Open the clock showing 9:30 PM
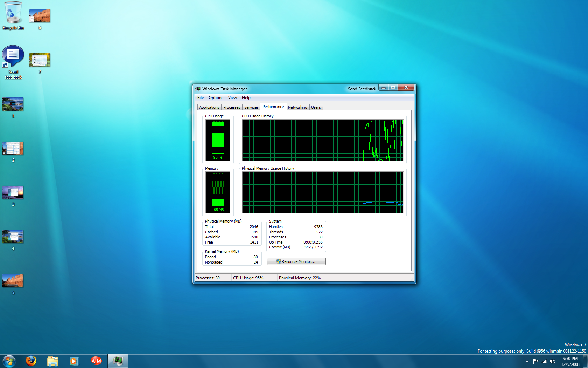The width and height of the screenshot is (588, 368). (570, 361)
